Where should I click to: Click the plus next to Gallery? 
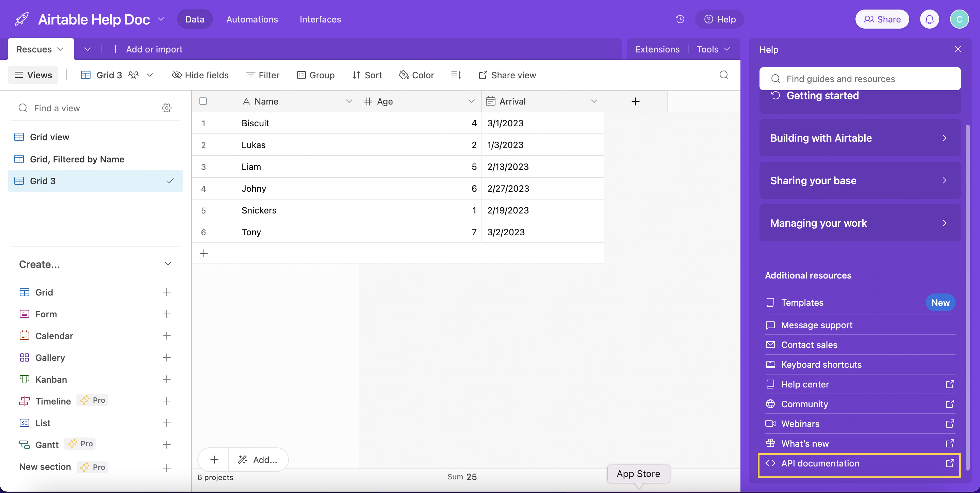pyautogui.click(x=167, y=357)
